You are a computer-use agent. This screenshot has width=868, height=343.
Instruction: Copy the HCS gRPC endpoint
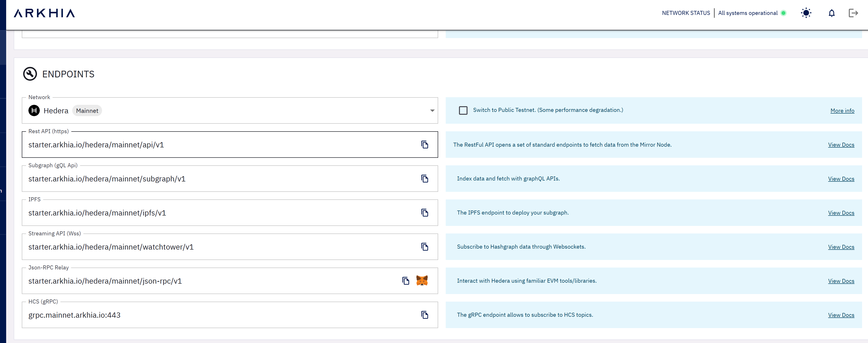425,315
